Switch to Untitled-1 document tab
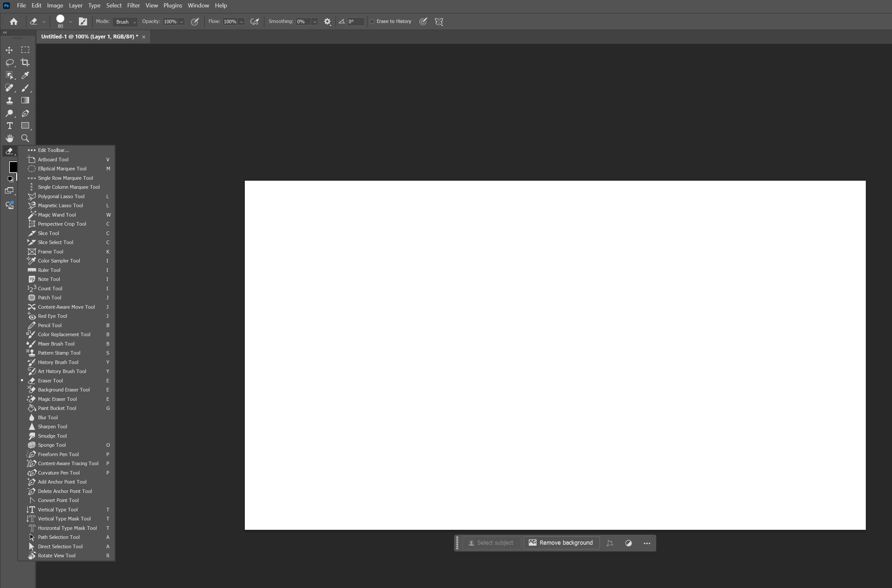The height and width of the screenshot is (588, 892). (x=89, y=37)
